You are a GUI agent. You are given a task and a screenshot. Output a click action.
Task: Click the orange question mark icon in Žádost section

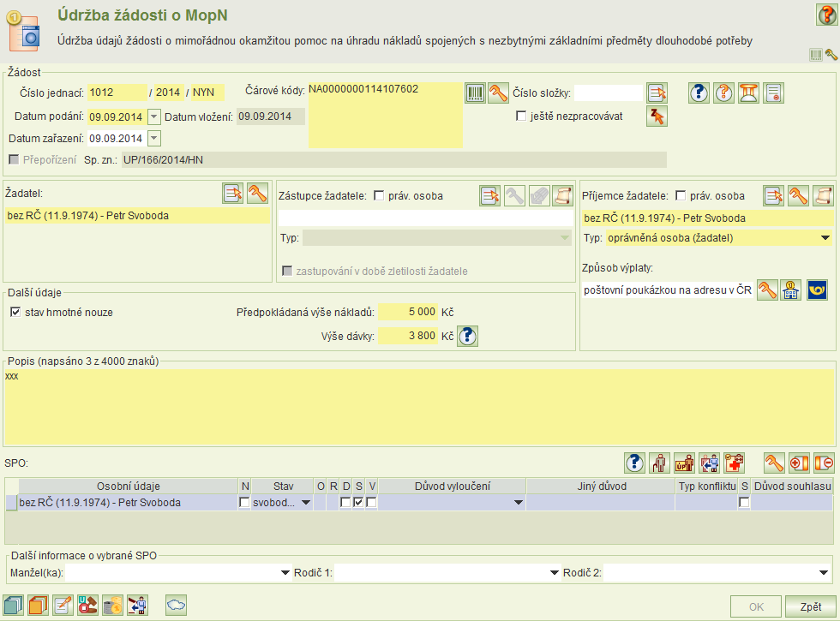click(x=723, y=93)
